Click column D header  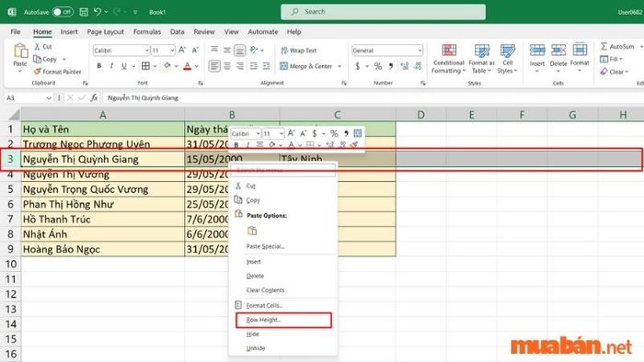tap(421, 115)
